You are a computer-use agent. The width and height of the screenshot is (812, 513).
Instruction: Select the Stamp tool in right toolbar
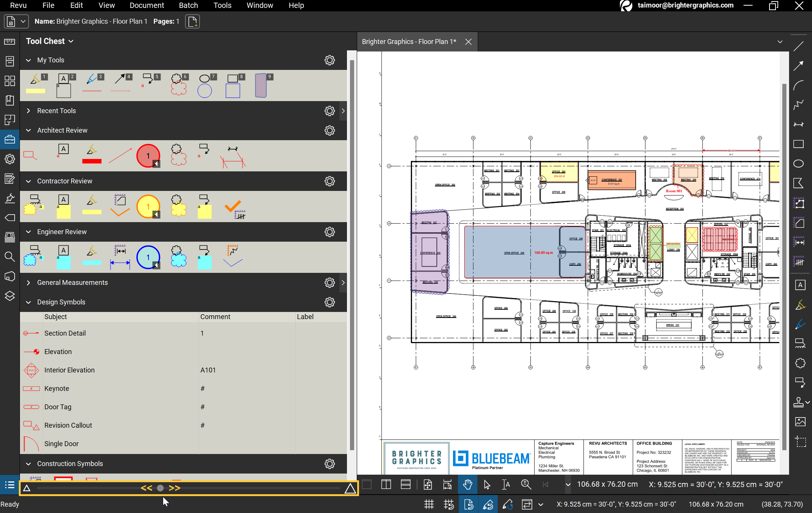(798, 402)
